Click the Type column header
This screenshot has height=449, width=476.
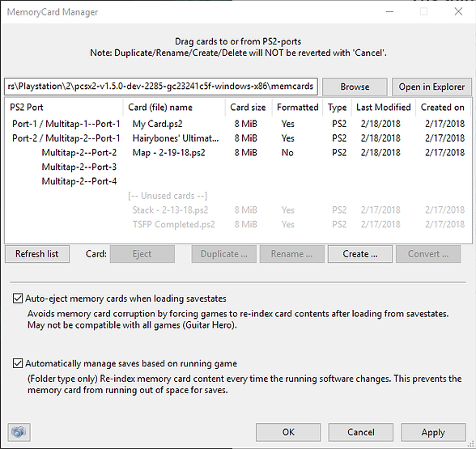click(337, 107)
